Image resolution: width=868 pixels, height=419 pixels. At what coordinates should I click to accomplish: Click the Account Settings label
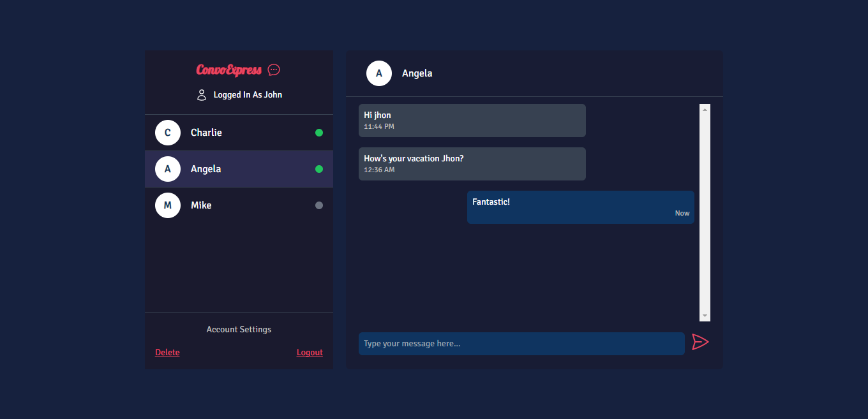coord(239,329)
